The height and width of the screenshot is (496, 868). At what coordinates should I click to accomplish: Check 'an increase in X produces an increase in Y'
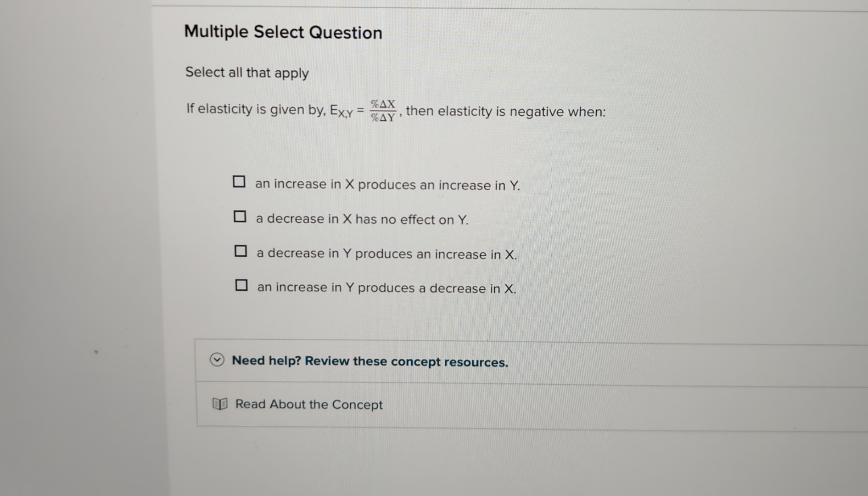[x=240, y=182]
